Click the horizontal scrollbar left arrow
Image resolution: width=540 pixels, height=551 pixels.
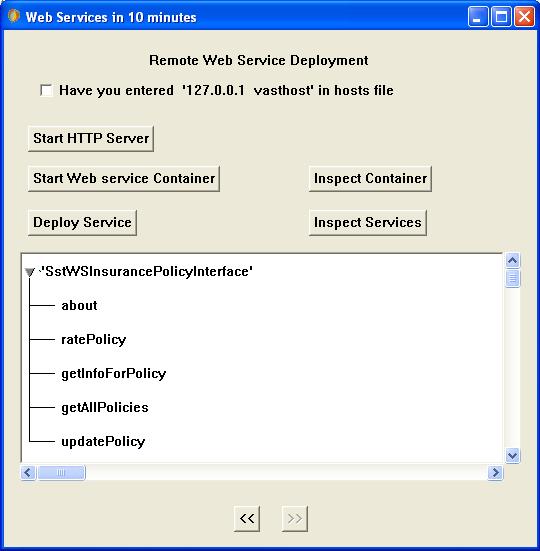28,473
